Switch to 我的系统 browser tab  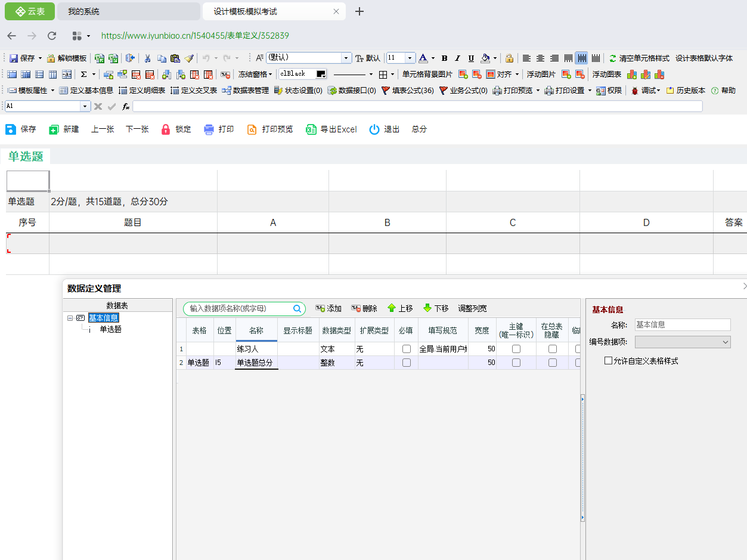[x=131, y=11]
